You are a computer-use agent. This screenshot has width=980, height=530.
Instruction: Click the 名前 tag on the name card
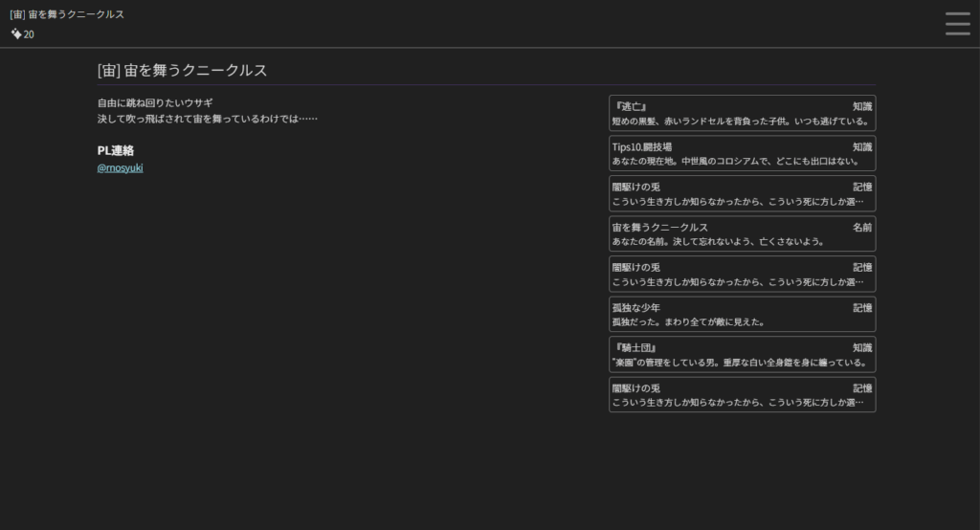point(862,228)
